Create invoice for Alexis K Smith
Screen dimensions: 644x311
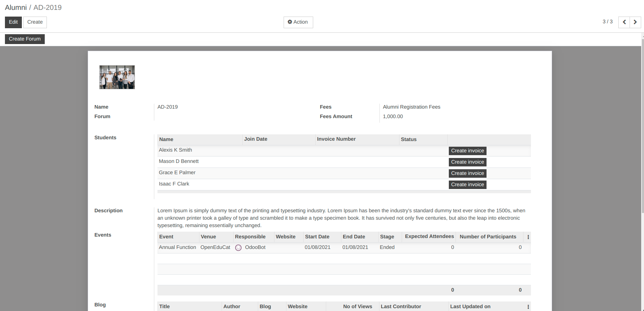[x=467, y=151]
